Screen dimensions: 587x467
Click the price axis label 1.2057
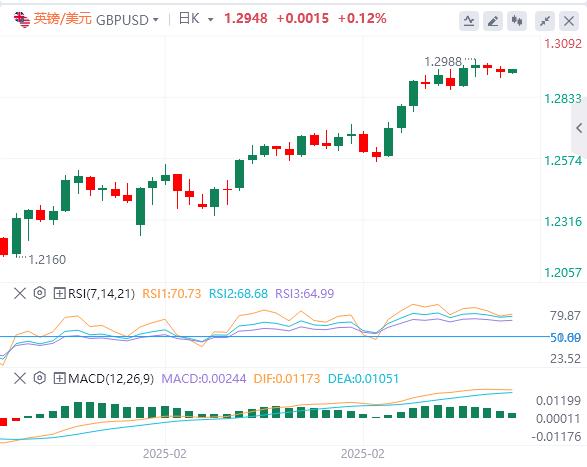tap(563, 273)
